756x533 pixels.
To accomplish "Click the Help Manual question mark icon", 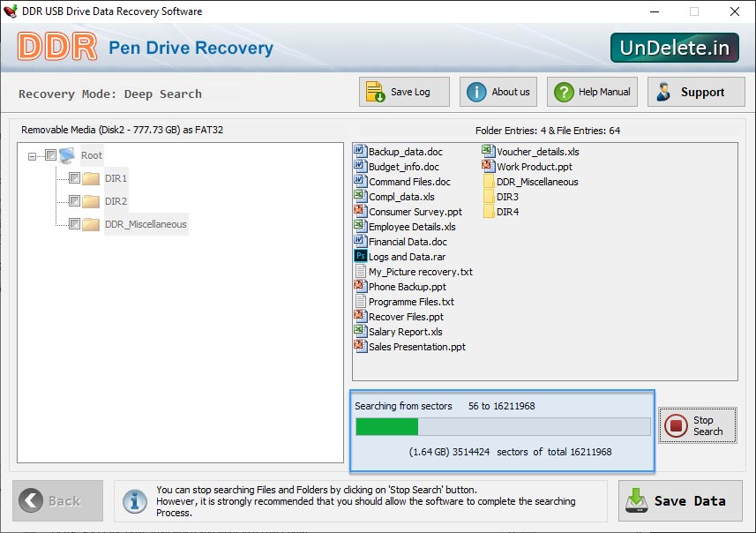I will pos(564,92).
